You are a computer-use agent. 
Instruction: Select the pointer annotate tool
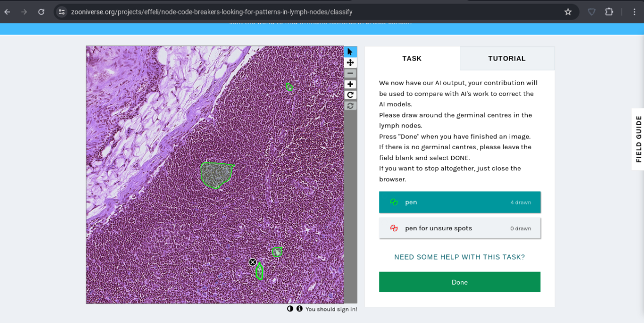pos(350,52)
